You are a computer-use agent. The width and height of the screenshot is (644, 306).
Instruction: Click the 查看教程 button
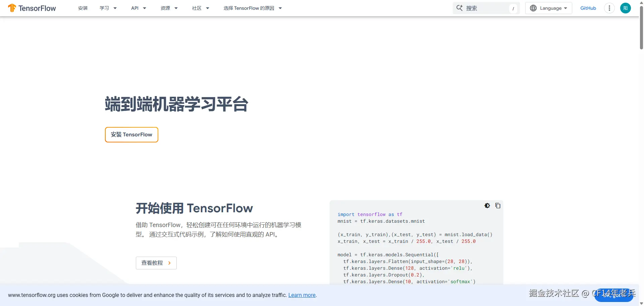click(156, 263)
